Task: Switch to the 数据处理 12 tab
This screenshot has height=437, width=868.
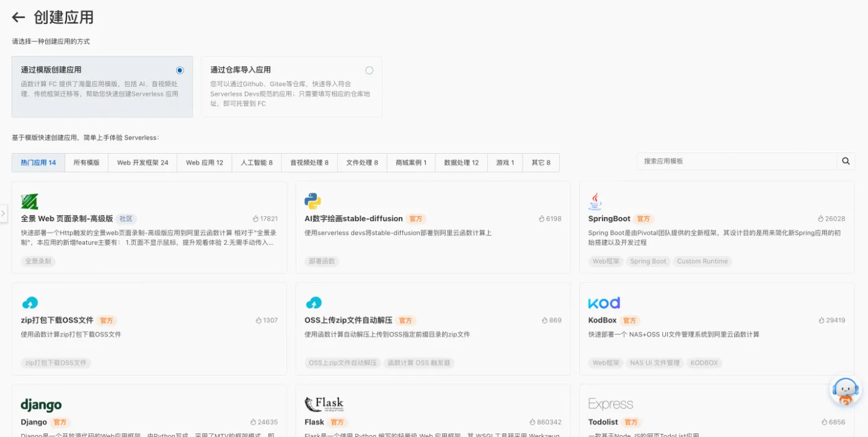Action: coord(461,163)
